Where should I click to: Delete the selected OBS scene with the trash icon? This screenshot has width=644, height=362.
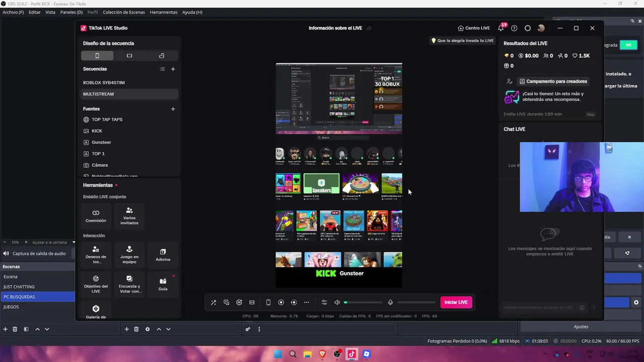point(15,329)
